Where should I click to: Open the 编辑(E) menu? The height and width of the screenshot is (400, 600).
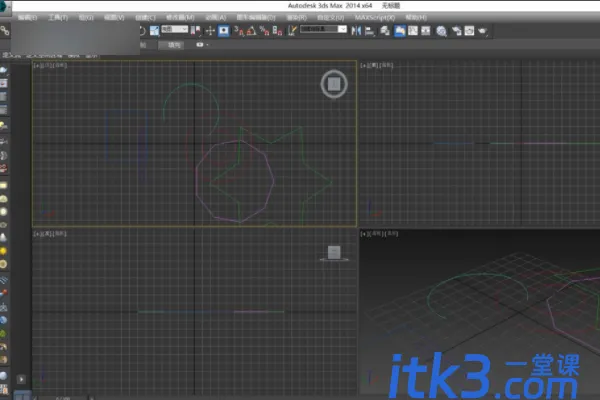pyautogui.click(x=28, y=18)
